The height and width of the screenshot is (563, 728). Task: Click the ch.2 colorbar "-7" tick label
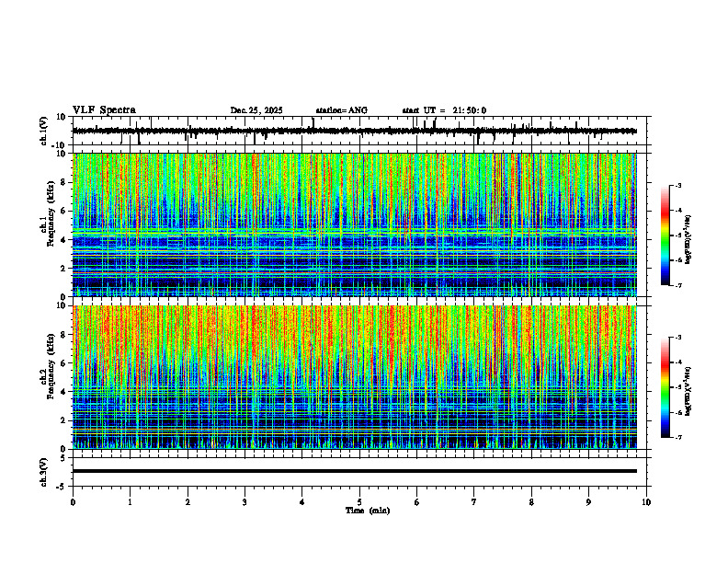[x=678, y=438]
